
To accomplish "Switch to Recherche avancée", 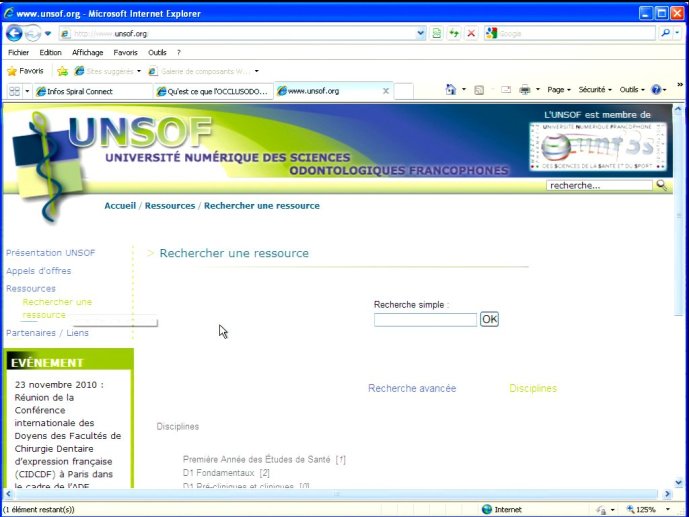I will click(x=412, y=388).
